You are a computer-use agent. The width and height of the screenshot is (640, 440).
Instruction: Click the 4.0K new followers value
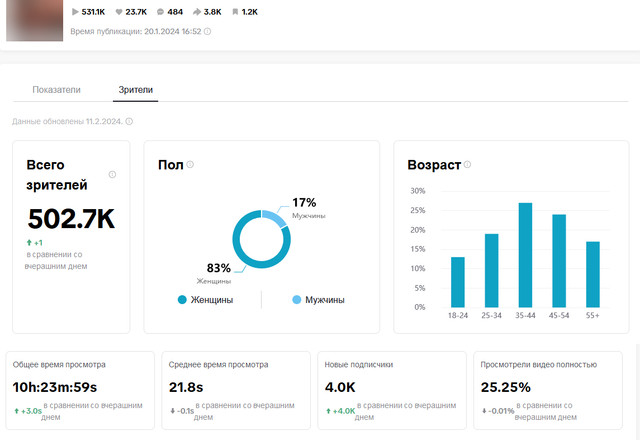pyautogui.click(x=340, y=387)
